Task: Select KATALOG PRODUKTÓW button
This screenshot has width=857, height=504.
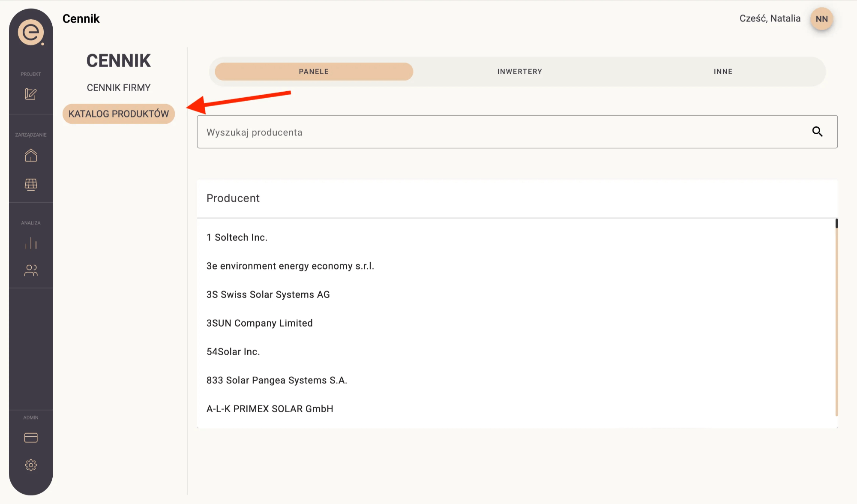Action: [x=118, y=114]
